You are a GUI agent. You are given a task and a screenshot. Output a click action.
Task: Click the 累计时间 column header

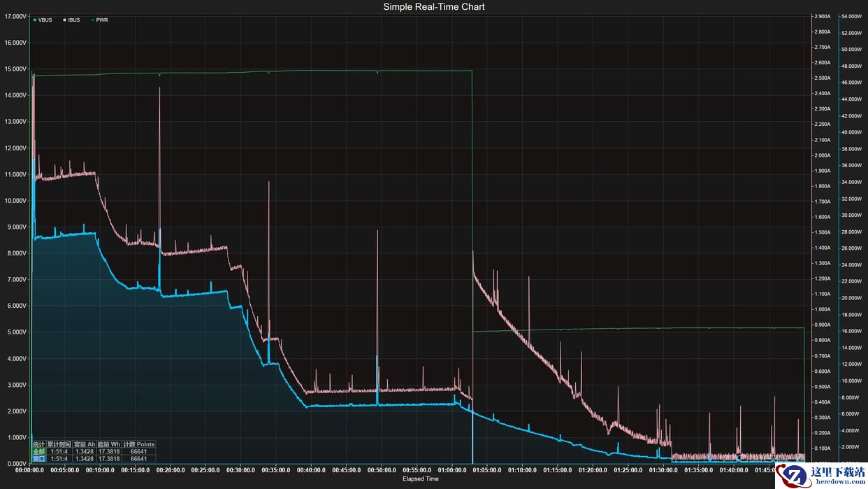[x=59, y=444]
